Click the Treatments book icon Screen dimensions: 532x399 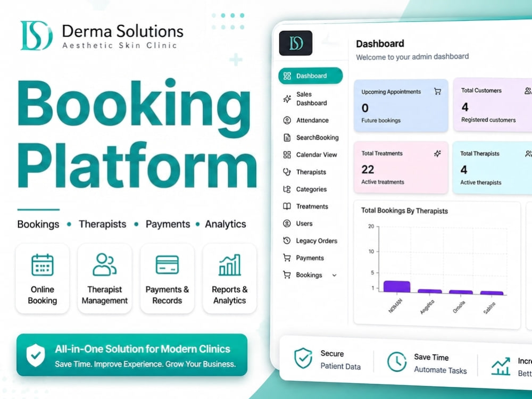tap(287, 206)
